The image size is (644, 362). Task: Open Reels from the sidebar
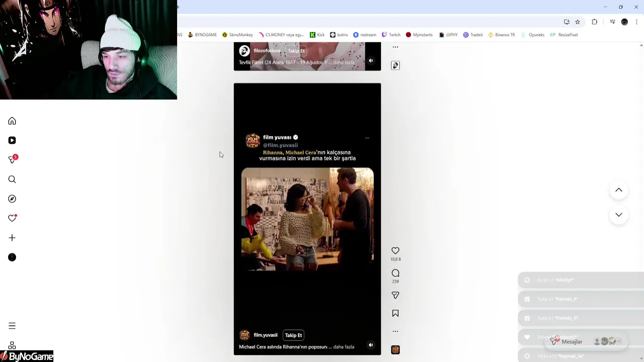[x=12, y=140]
